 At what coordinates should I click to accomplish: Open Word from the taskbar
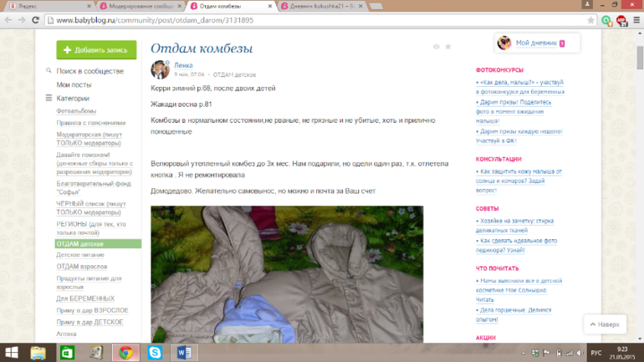[184, 352]
